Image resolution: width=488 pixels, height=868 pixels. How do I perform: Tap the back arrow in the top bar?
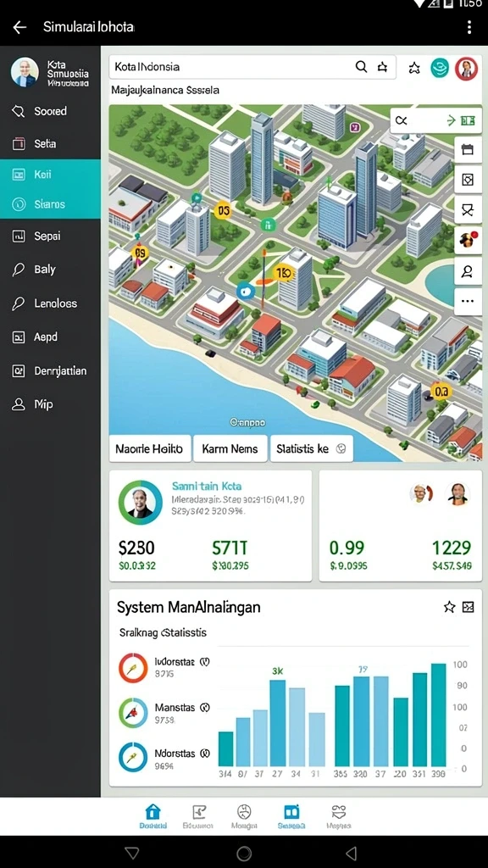pyautogui.click(x=19, y=27)
